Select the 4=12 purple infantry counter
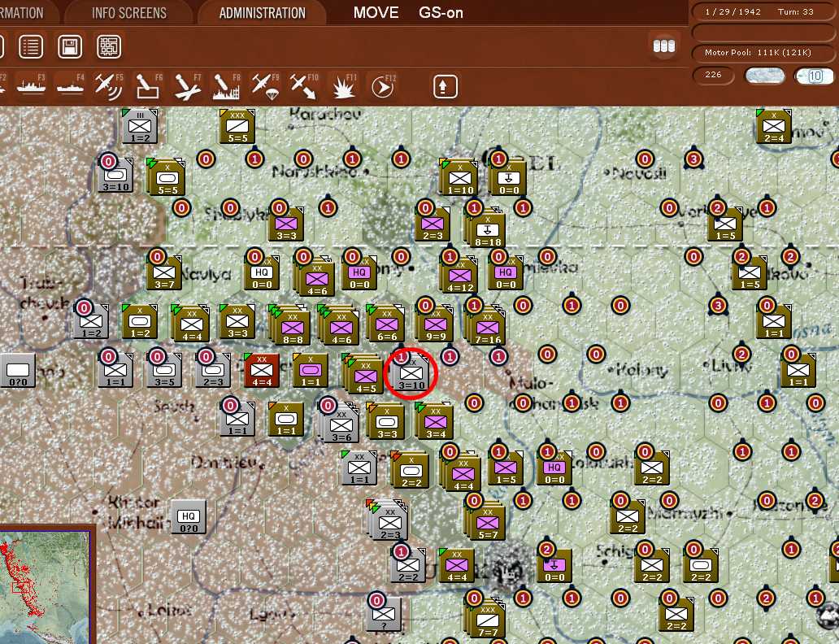The image size is (839, 644). tap(459, 275)
